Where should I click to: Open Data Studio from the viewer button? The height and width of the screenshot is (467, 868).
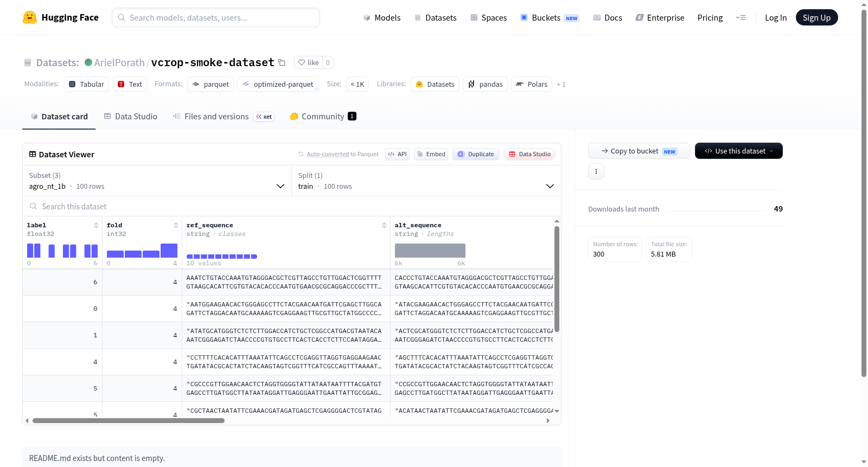click(x=529, y=154)
